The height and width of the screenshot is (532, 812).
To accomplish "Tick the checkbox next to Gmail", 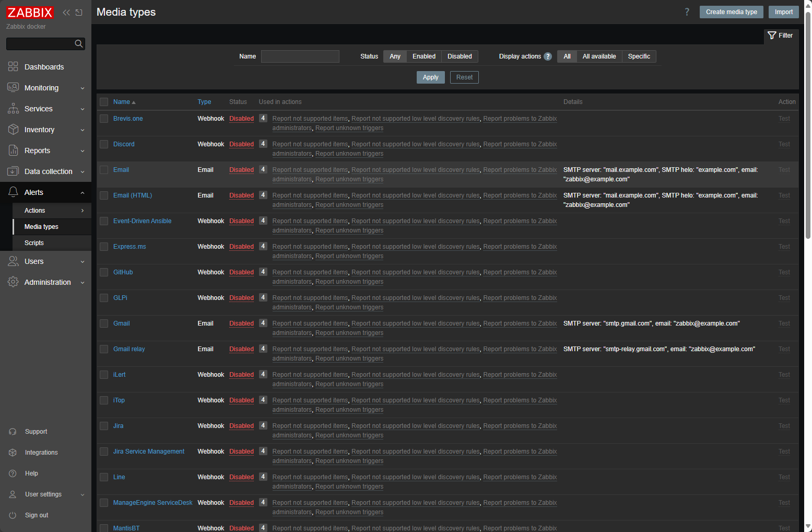I will 103,323.
